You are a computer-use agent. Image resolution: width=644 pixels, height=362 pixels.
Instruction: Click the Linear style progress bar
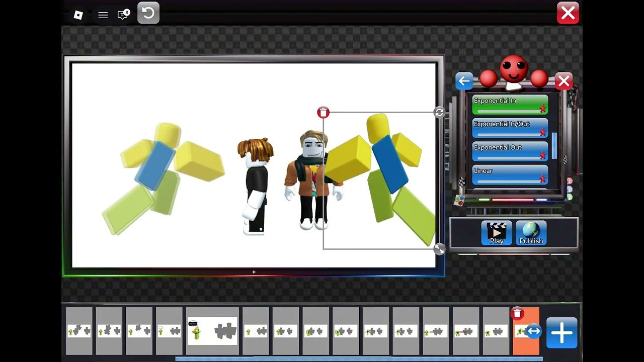click(508, 181)
